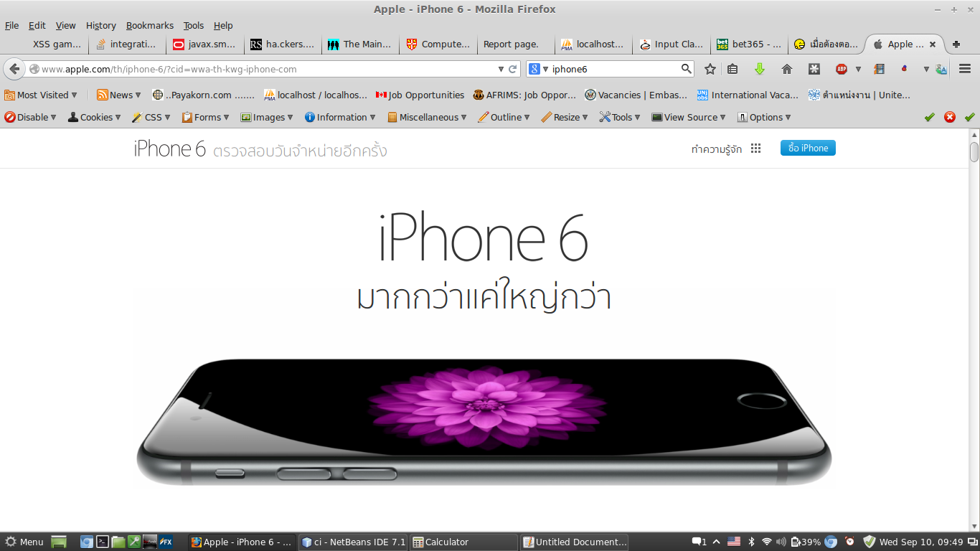Click the Mint Menu button in the taskbar
980x551 pixels.
[24, 542]
